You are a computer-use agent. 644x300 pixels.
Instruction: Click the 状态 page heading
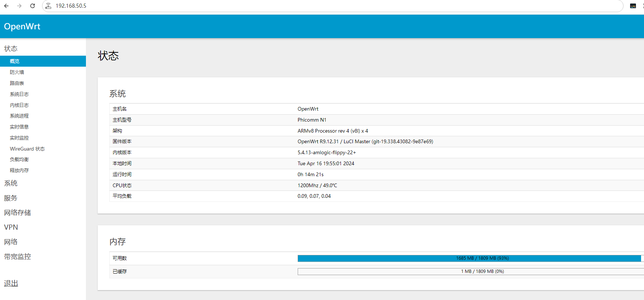coord(108,56)
